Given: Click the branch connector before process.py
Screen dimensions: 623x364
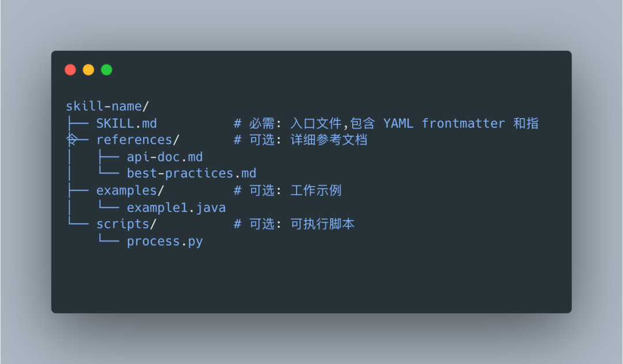Looking at the screenshot, I should coord(108,239).
